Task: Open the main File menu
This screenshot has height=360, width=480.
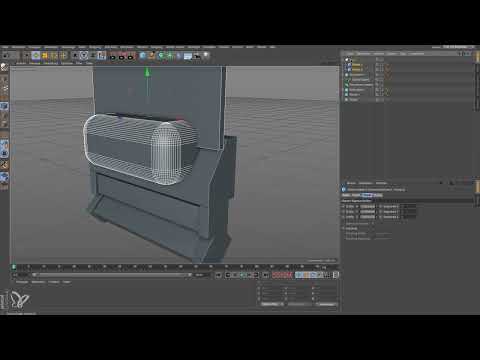Action: (5, 47)
